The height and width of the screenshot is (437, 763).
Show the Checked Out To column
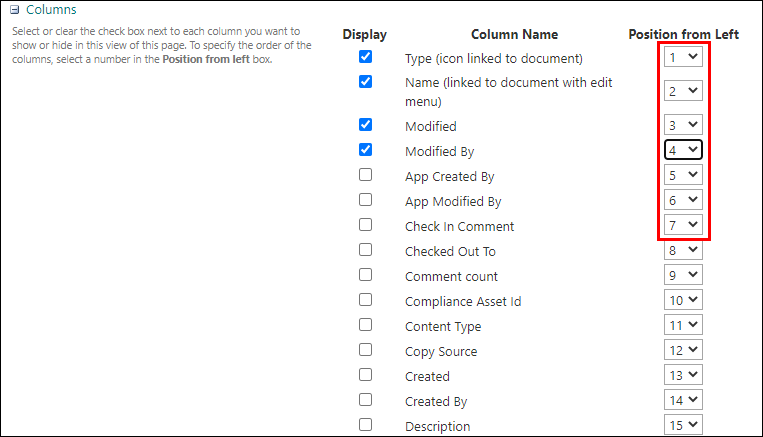click(365, 250)
